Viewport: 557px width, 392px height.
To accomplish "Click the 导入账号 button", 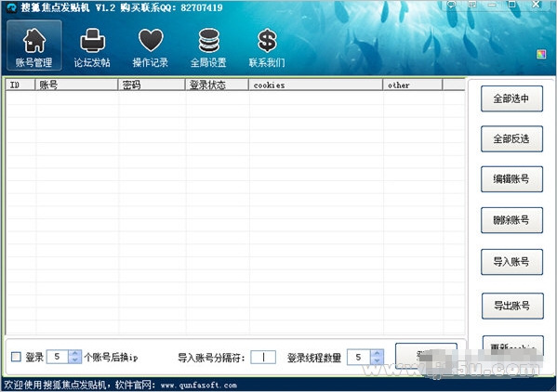I will tap(511, 262).
